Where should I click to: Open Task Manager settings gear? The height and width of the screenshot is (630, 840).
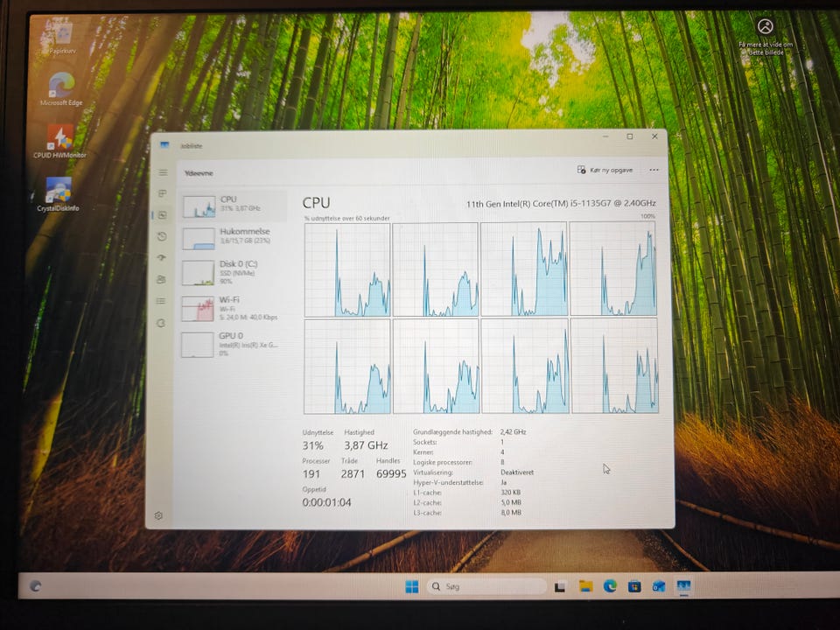pyautogui.click(x=158, y=515)
